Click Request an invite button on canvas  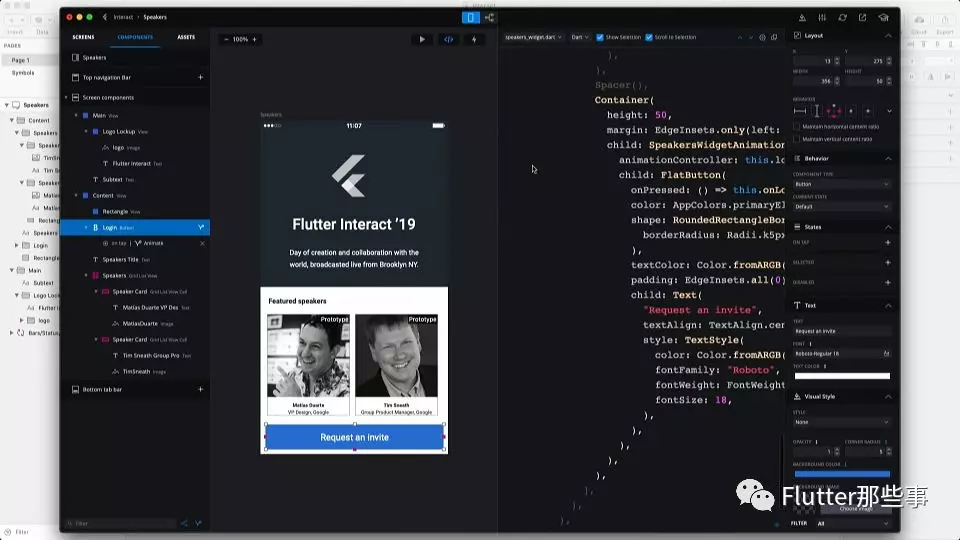[x=354, y=437]
